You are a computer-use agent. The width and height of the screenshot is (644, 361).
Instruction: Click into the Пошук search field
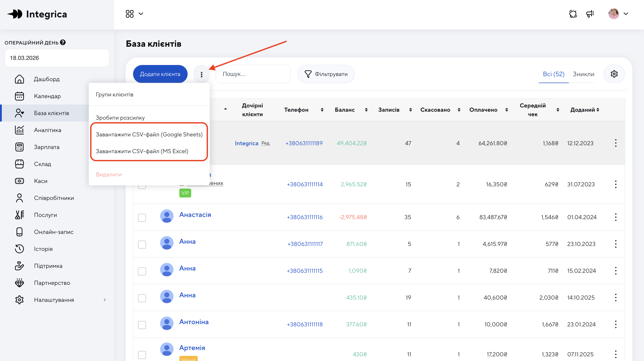point(252,74)
